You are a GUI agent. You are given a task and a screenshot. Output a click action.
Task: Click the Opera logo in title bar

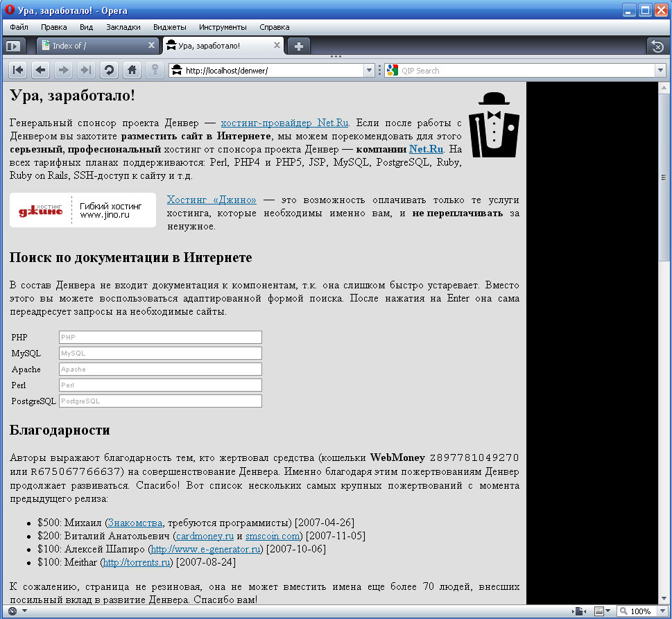pyautogui.click(x=9, y=10)
